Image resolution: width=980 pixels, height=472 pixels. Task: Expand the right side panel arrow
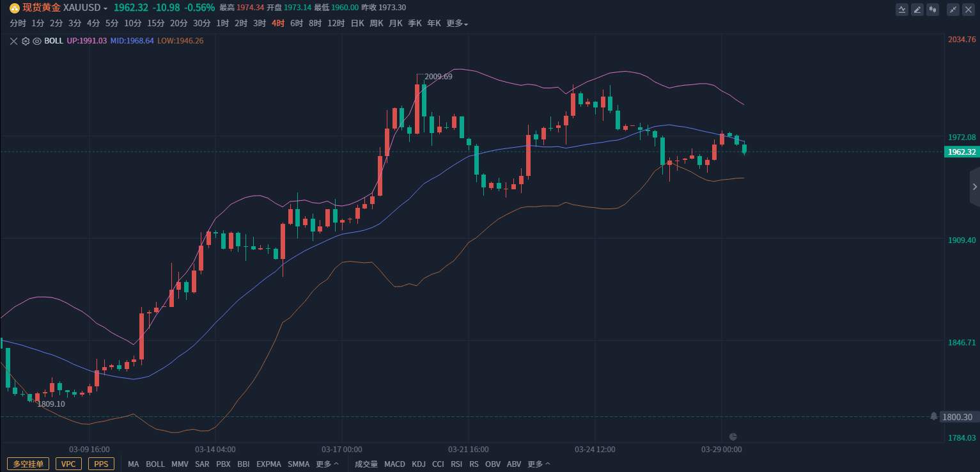click(x=975, y=187)
